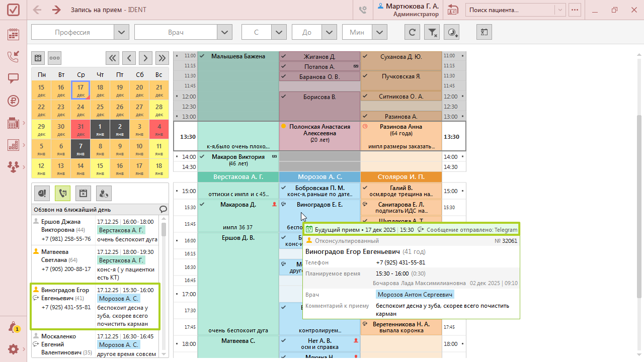Expand the Врач dropdown

(224, 32)
